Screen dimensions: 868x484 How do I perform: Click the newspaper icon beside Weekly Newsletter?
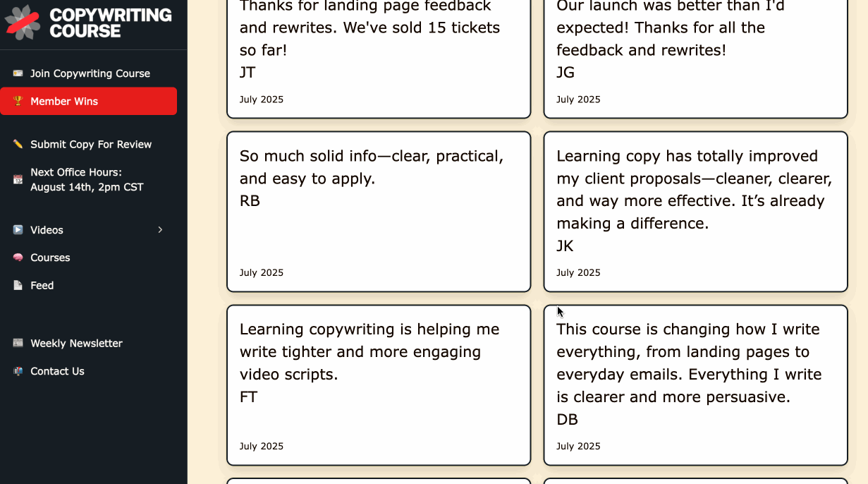[x=18, y=344]
